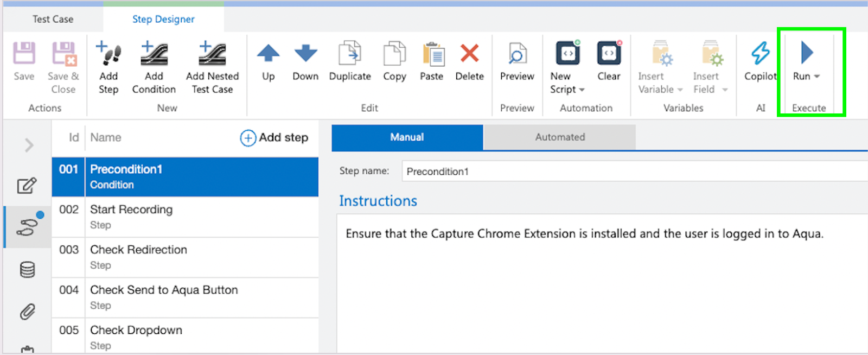Screen dimensions: 868x355
Task: Click the Add Condition ribbon icon
Action: pyautogui.click(x=154, y=54)
